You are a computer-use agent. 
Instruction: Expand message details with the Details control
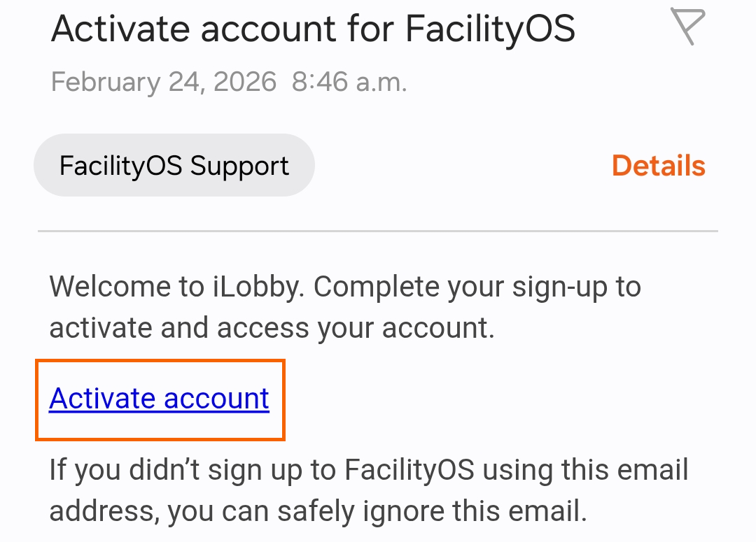(658, 165)
